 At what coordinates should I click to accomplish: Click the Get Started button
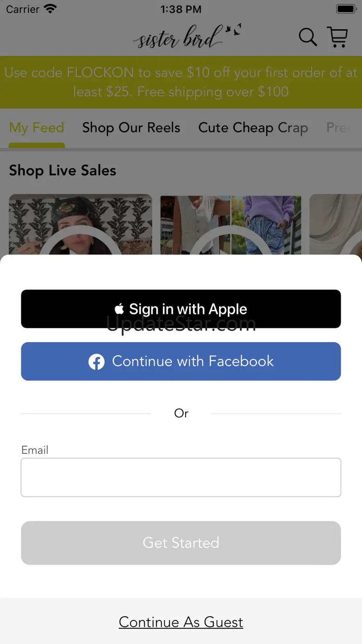pyautogui.click(x=181, y=543)
